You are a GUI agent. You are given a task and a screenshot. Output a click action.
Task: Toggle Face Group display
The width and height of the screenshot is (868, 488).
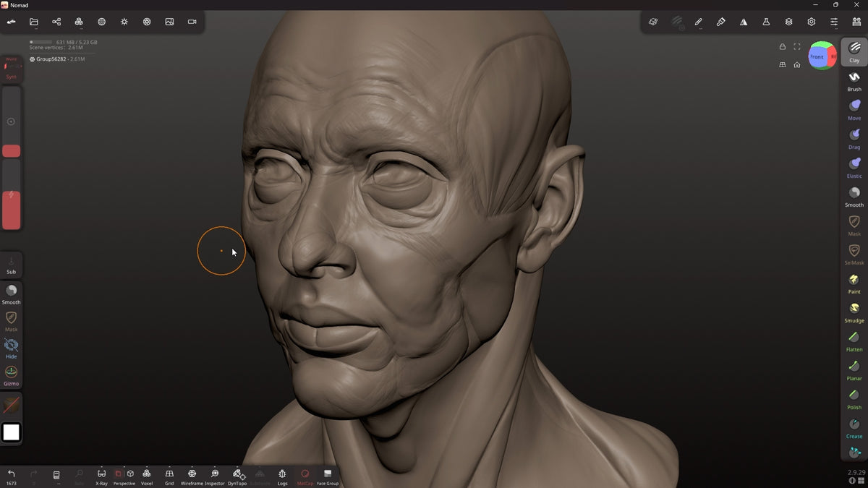[x=328, y=476]
